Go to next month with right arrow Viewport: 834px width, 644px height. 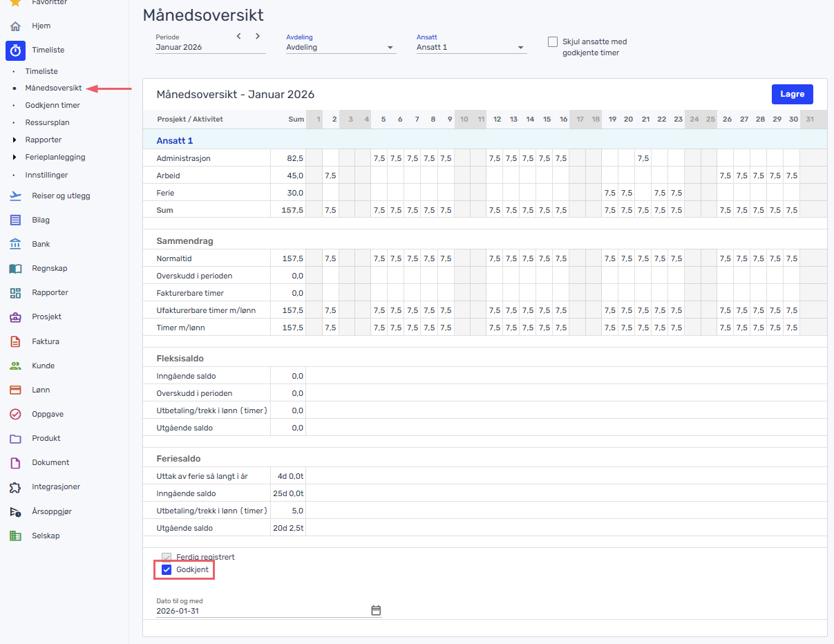click(258, 36)
